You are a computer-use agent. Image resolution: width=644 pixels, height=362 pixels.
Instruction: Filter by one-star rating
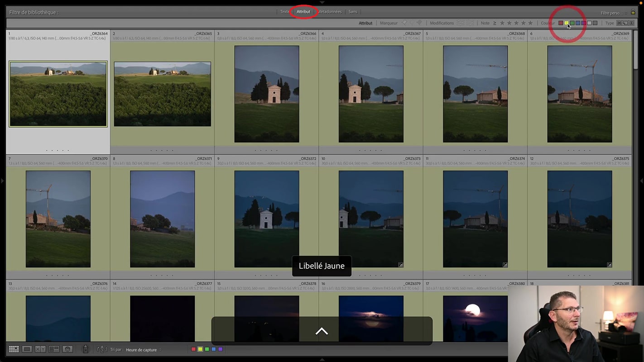502,23
